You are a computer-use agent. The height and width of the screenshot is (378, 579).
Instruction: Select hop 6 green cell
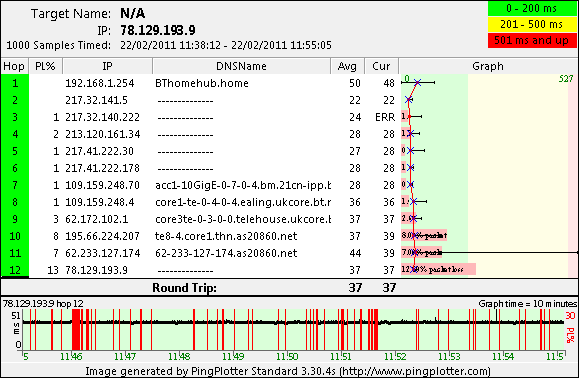15,168
